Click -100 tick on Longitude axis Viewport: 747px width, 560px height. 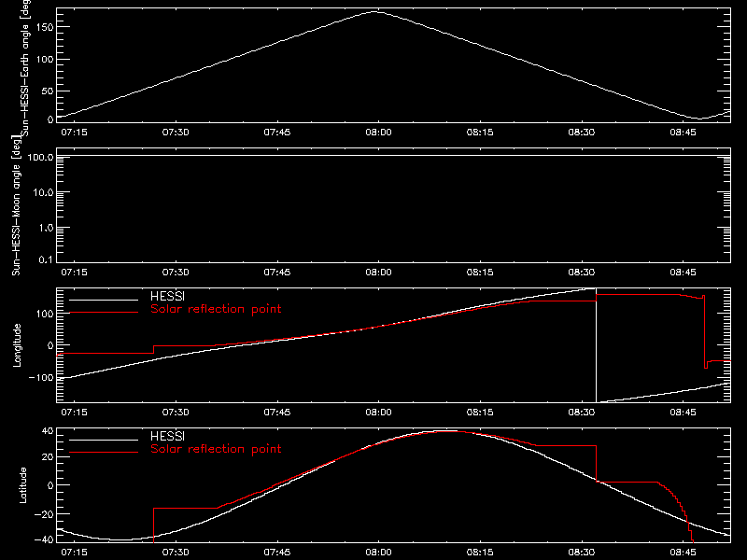point(41,377)
